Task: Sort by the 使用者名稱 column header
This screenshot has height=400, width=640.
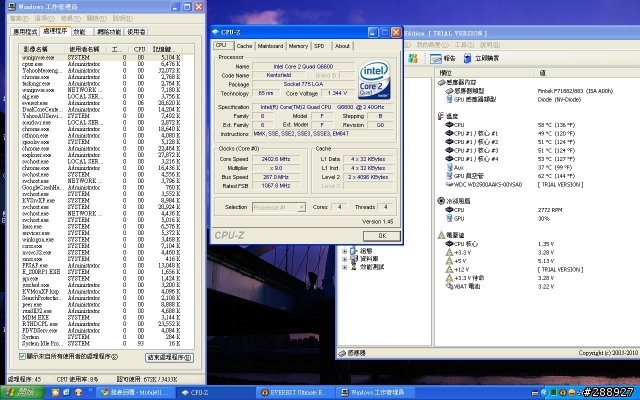Action: point(86,49)
